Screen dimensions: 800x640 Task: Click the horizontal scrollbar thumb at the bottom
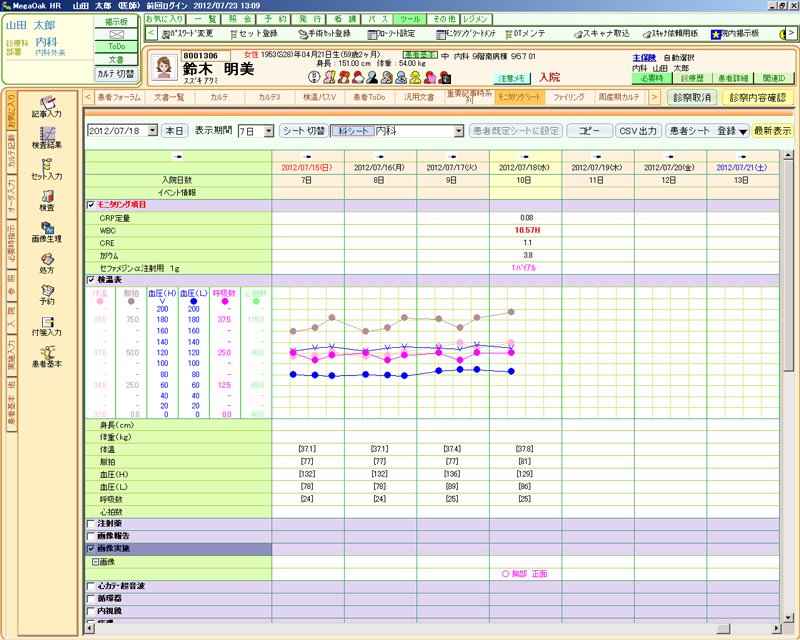[723, 628]
